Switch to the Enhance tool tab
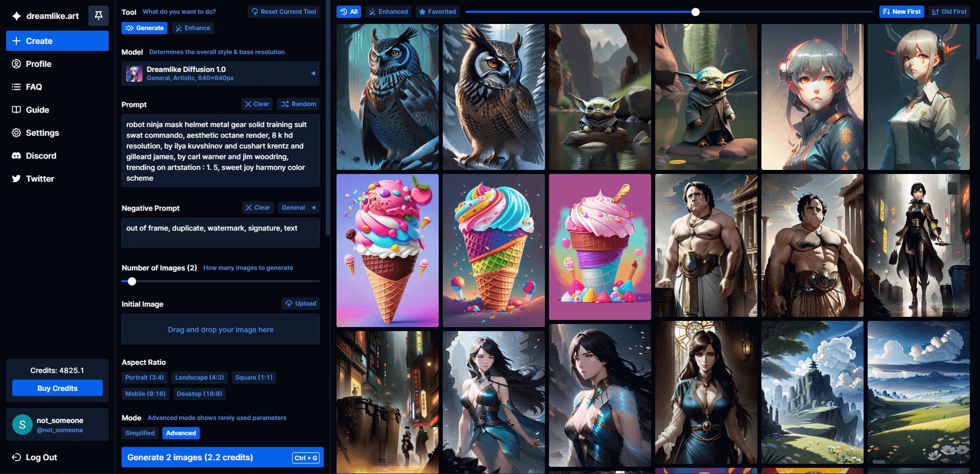 click(193, 28)
